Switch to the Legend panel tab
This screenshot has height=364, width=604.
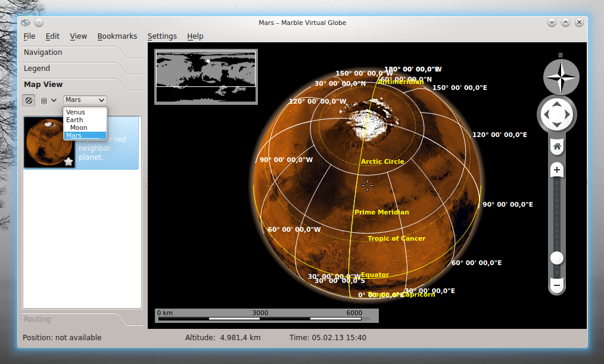pyautogui.click(x=37, y=69)
